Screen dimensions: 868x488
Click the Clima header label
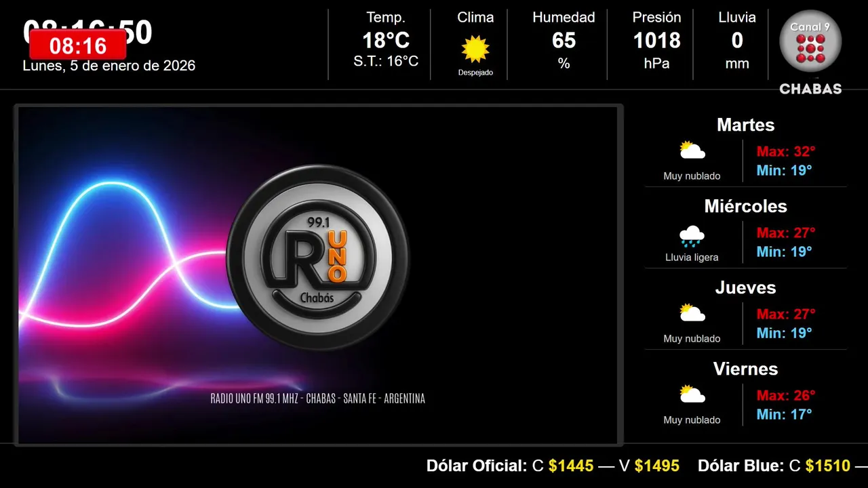475,18
